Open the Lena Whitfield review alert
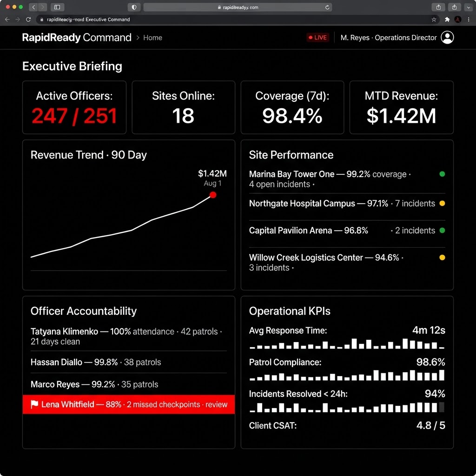This screenshot has height=476, width=476. click(129, 404)
